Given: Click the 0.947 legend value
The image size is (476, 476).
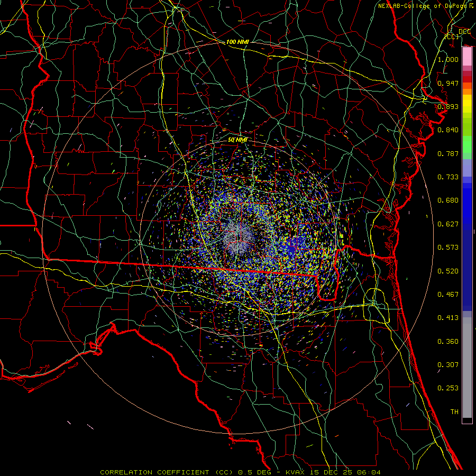Looking at the screenshot, I should (448, 83).
